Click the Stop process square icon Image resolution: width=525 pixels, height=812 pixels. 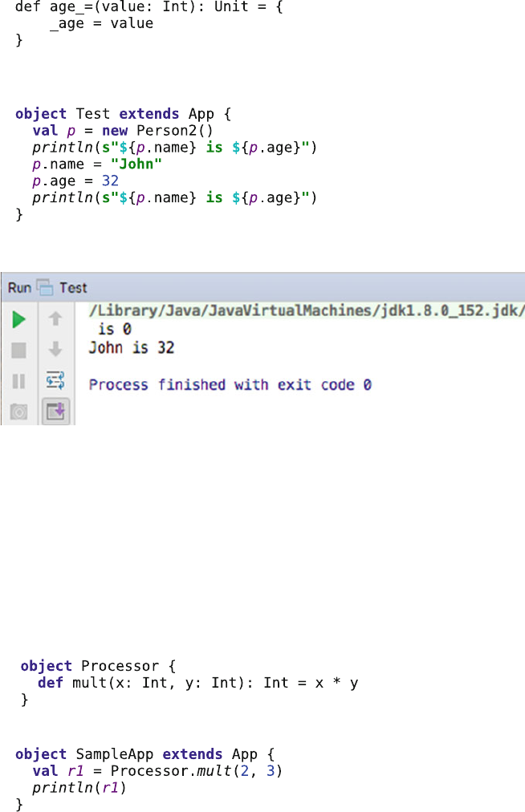pyautogui.click(x=18, y=351)
